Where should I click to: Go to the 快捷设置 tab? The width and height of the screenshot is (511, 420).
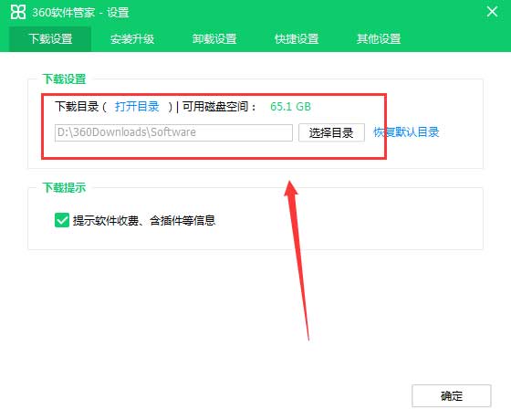coord(297,38)
